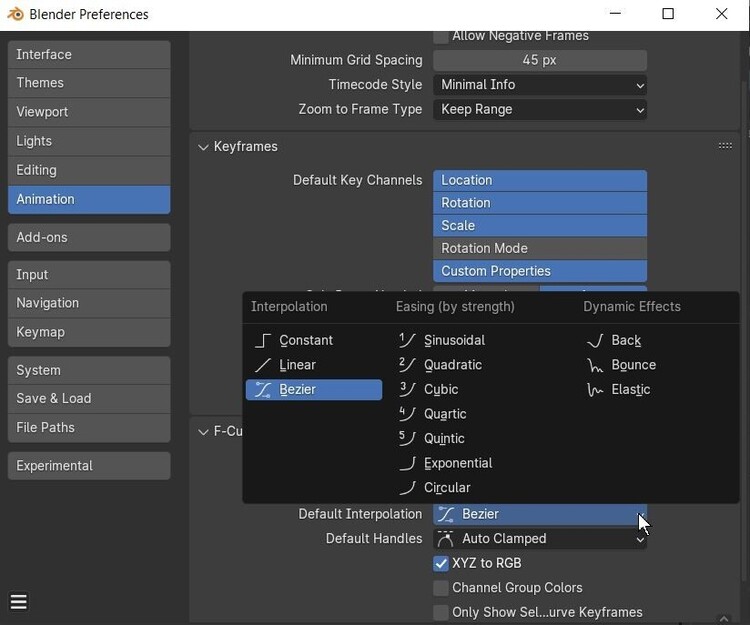
Task: Select the Quadratic easing icon
Action: pos(407,365)
